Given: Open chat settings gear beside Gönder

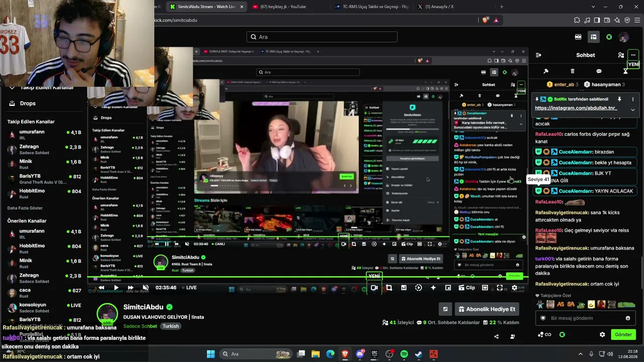Looking at the screenshot, I should pyautogui.click(x=602, y=334).
